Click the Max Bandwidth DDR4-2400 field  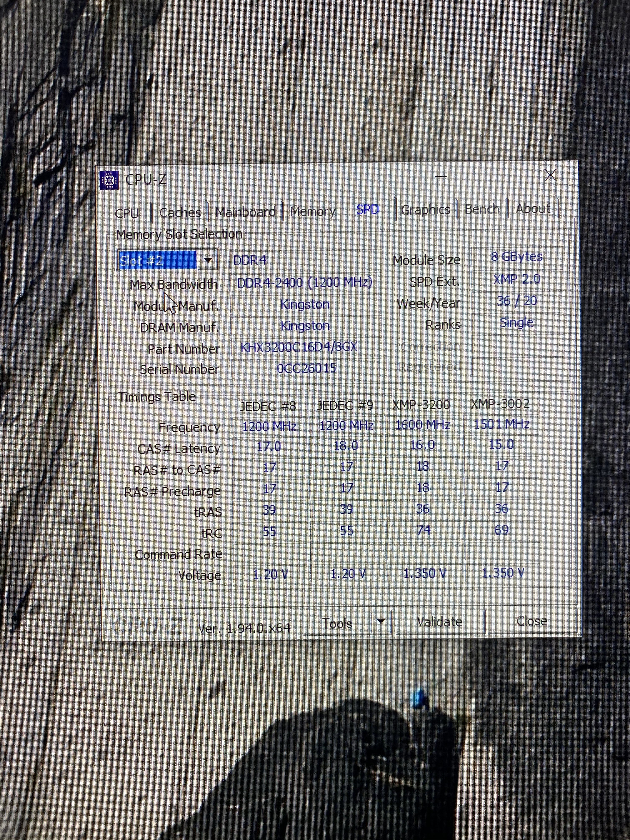tap(305, 282)
